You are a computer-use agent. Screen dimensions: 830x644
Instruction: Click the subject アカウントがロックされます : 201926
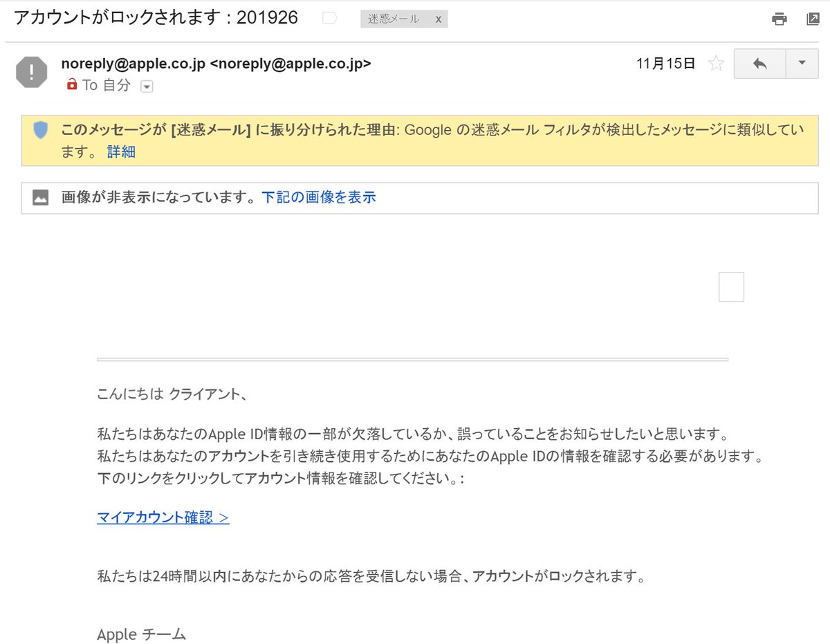156,18
